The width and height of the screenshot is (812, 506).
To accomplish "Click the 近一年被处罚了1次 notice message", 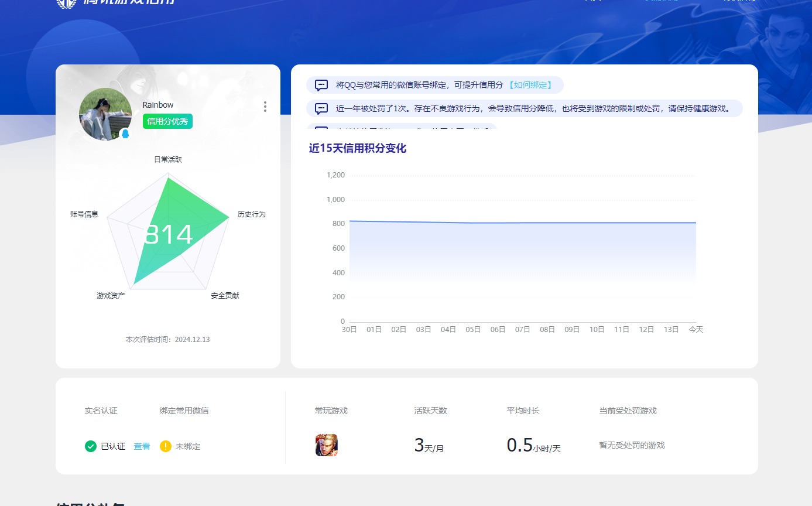I will pos(533,108).
